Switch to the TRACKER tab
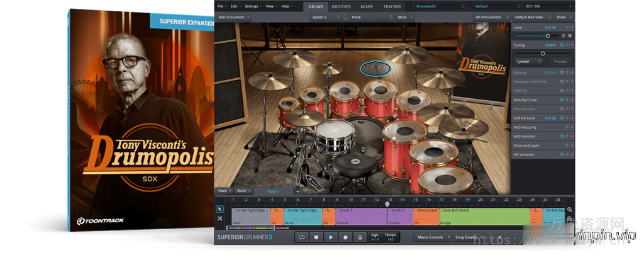Screen dimensions: 644x262 pos(392,6)
